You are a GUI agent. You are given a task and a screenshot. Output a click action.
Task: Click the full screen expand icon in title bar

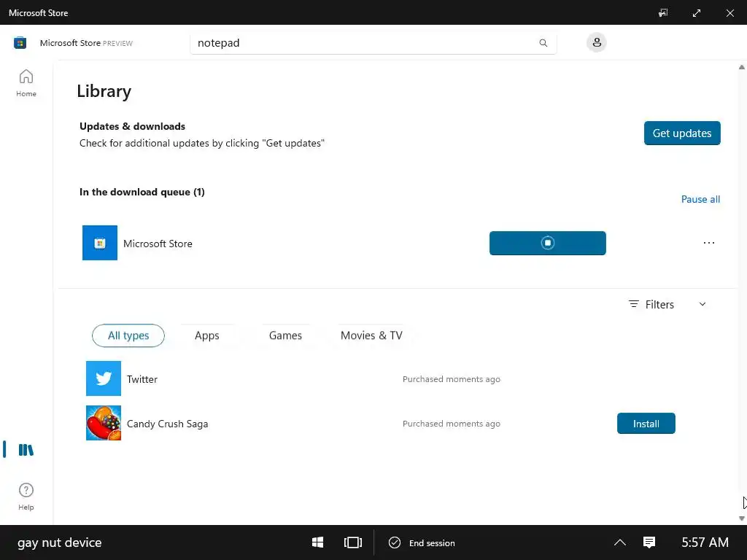(697, 13)
